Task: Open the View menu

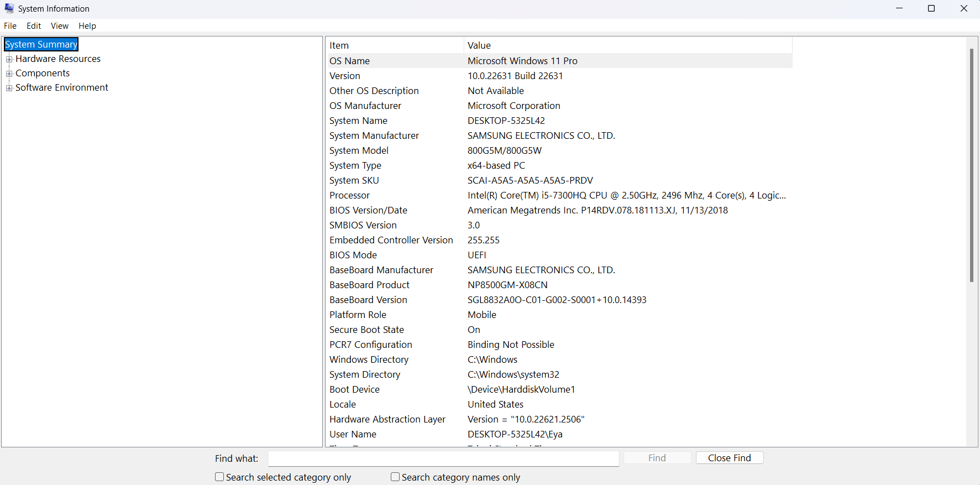Action: [x=60, y=26]
